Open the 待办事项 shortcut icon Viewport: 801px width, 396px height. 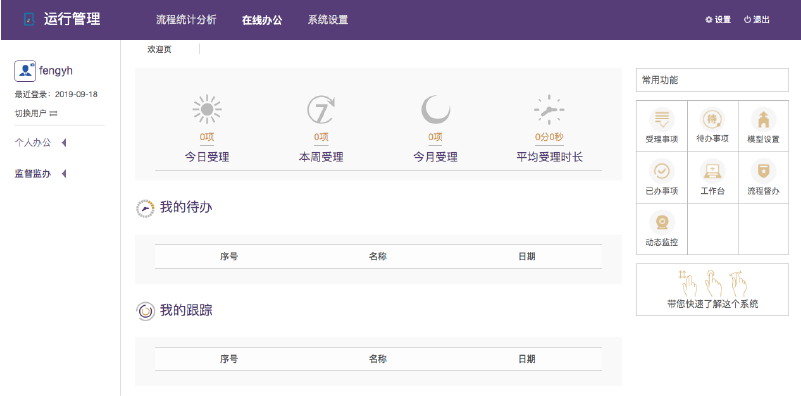tap(713, 120)
